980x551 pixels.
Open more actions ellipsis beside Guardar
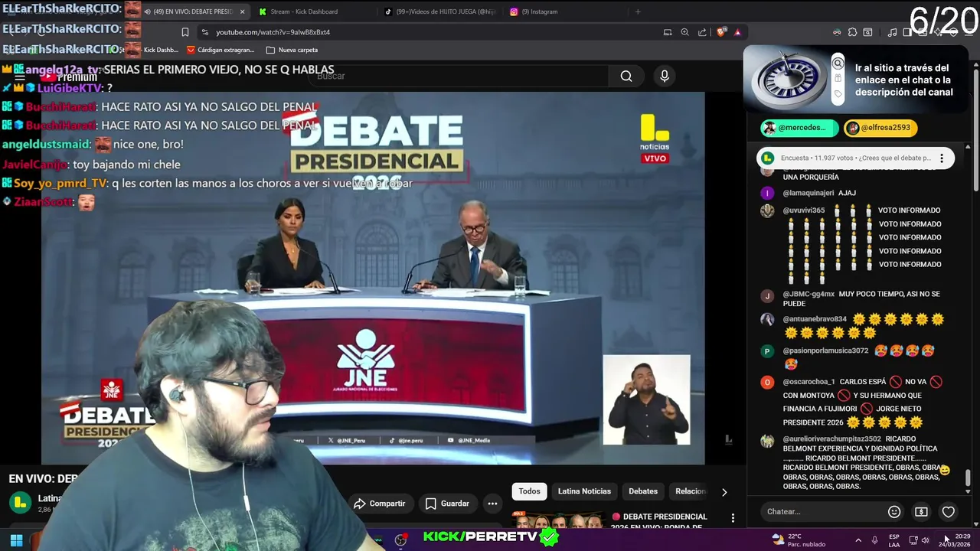[492, 504]
